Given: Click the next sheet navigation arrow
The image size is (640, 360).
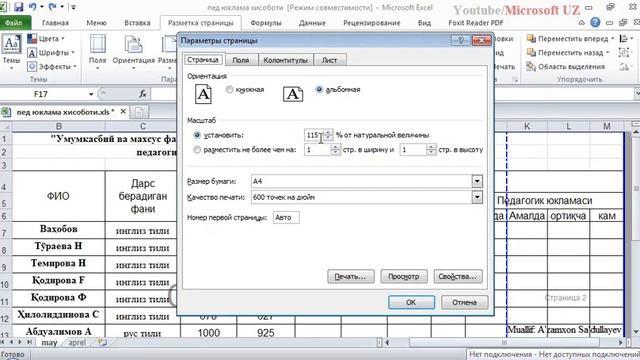Looking at the screenshot, I should coord(20,342).
